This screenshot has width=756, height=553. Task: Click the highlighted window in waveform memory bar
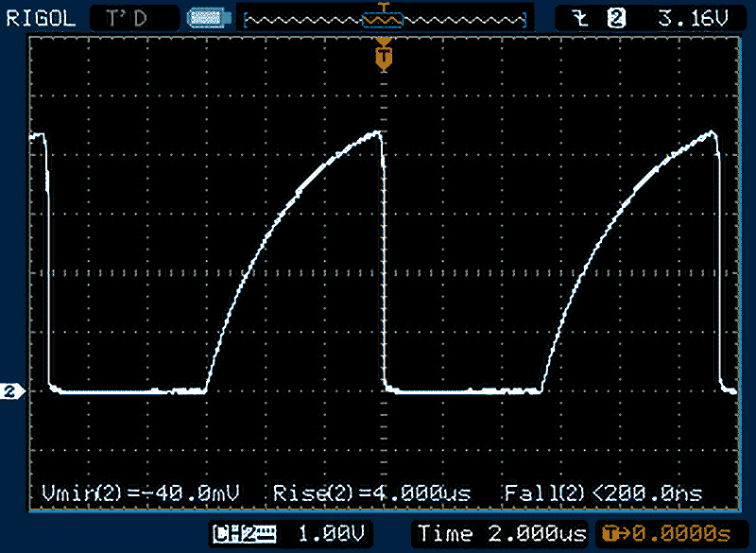pos(383,18)
